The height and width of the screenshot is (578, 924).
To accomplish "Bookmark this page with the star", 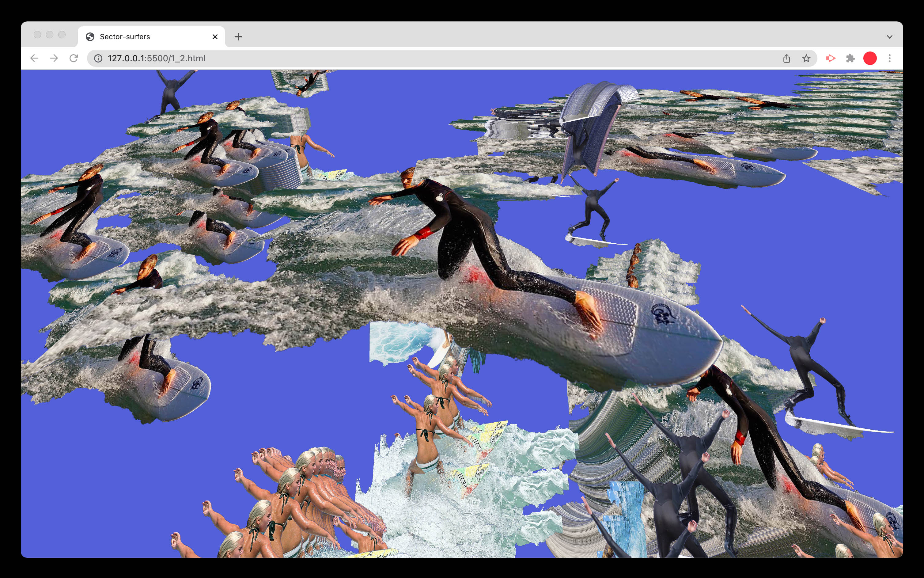I will point(806,58).
